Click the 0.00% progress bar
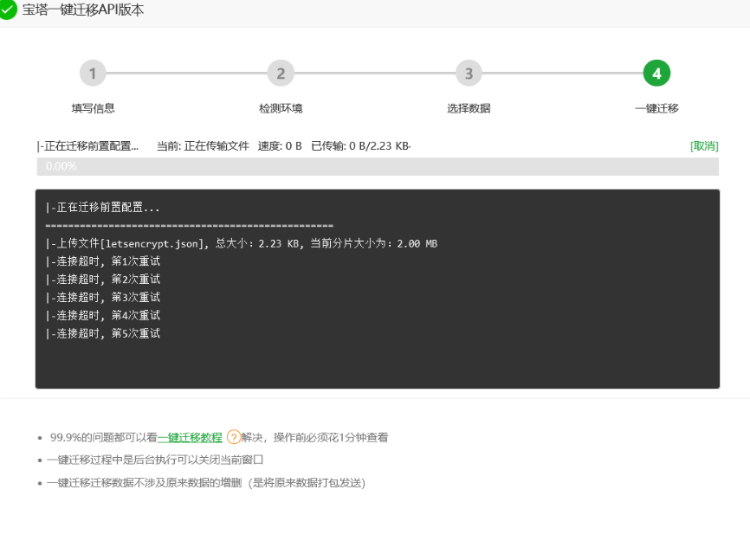The image size is (750, 560). click(x=377, y=166)
